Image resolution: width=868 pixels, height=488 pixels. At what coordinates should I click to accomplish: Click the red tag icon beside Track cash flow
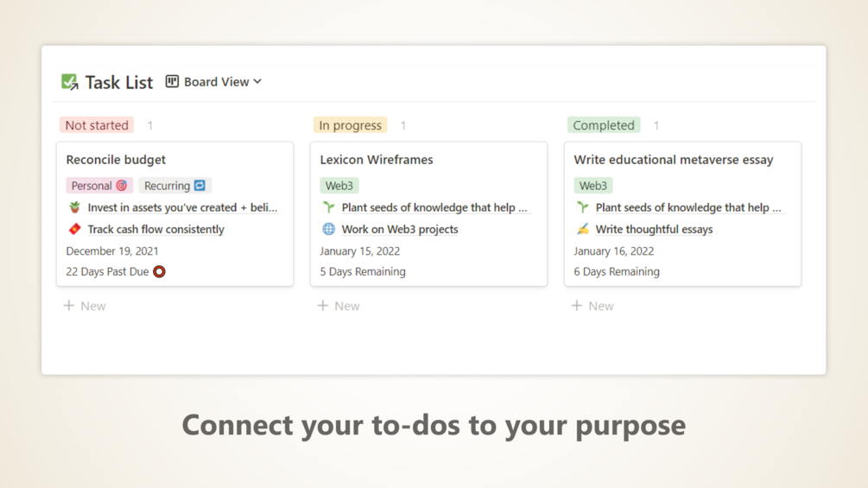pyautogui.click(x=74, y=229)
